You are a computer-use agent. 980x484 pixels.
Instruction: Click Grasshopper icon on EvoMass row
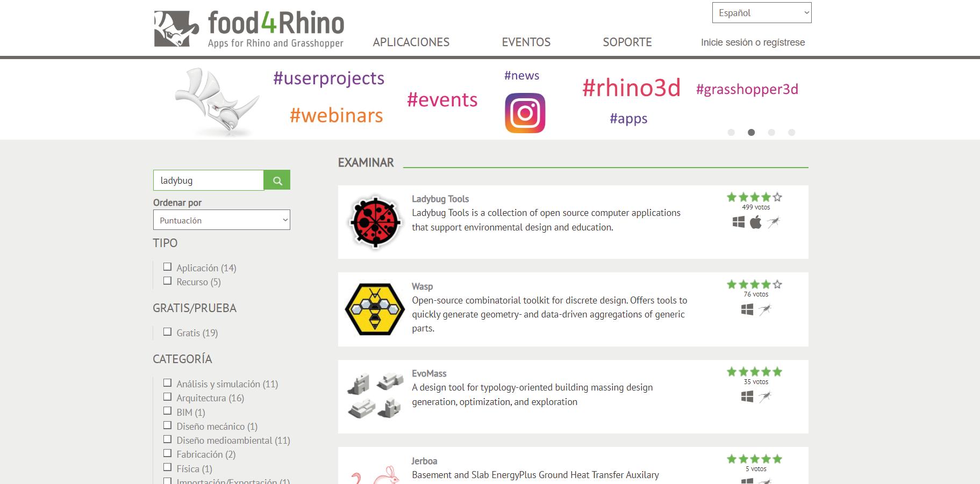click(x=765, y=396)
